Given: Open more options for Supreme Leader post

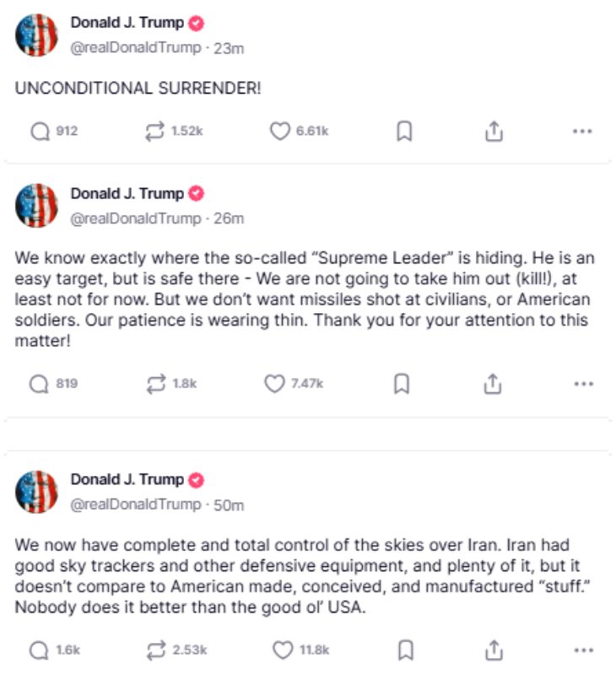Looking at the screenshot, I should [582, 384].
